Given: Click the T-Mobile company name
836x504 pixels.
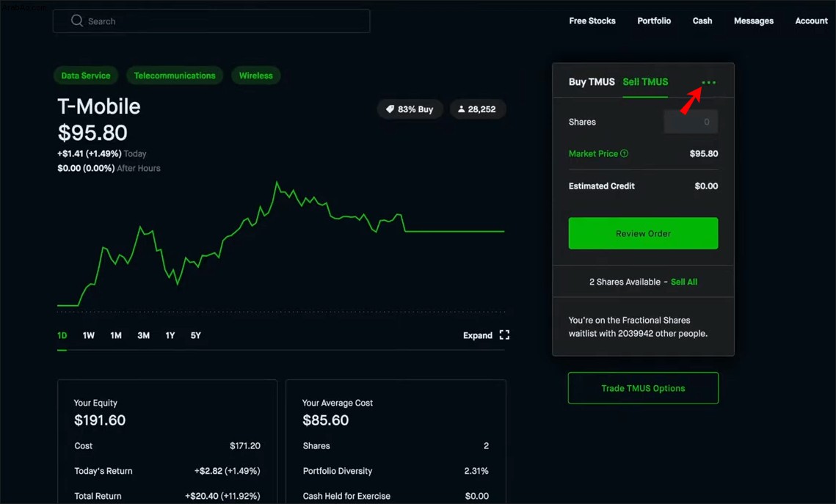Looking at the screenshot, I should 99,106.
